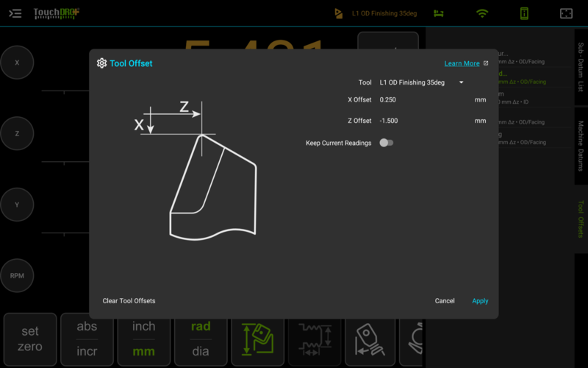
Task: Click the Wi-Fi connection status icon
Action: (482, 13)
